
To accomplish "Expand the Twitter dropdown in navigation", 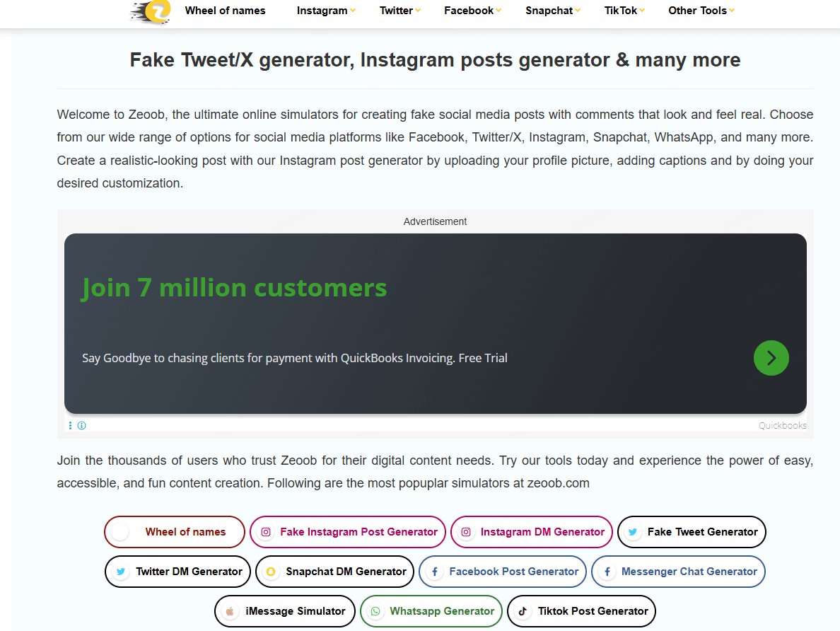I will pos(399,11).
